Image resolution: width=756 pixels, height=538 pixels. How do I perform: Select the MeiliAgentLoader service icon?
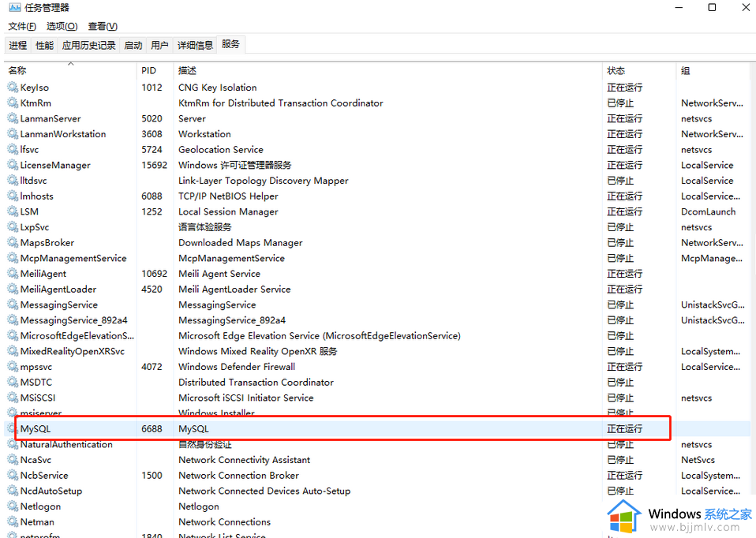pyautogui.click(x=13, y=289)
